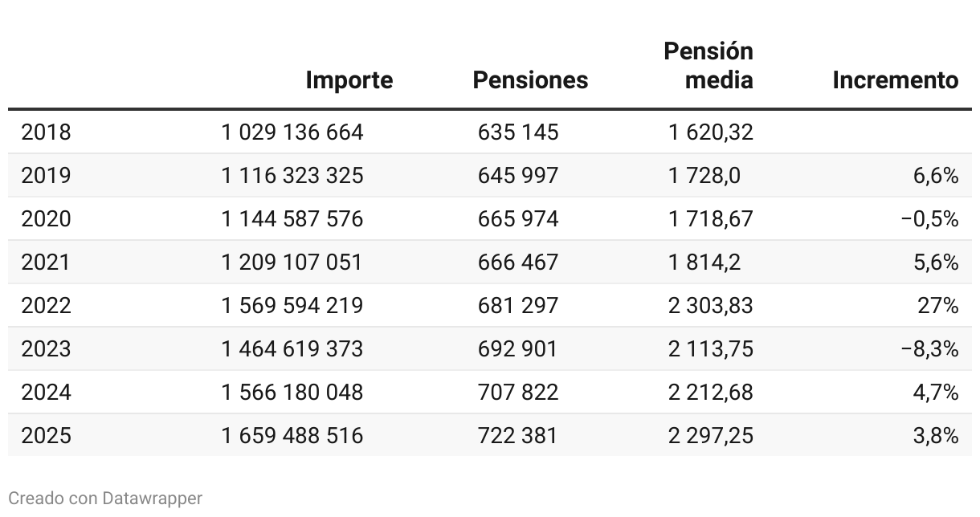
Task: Click pensiones value 722 381
Action: tap(518, 435)
